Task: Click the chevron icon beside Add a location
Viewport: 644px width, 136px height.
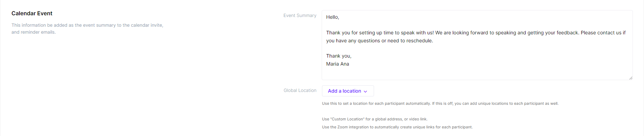Action: 365,91
